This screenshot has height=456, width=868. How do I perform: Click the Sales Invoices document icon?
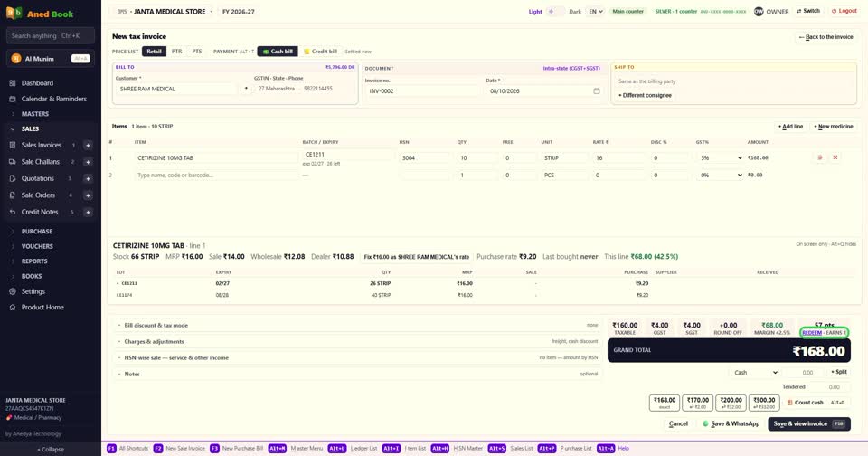[12, 145]
